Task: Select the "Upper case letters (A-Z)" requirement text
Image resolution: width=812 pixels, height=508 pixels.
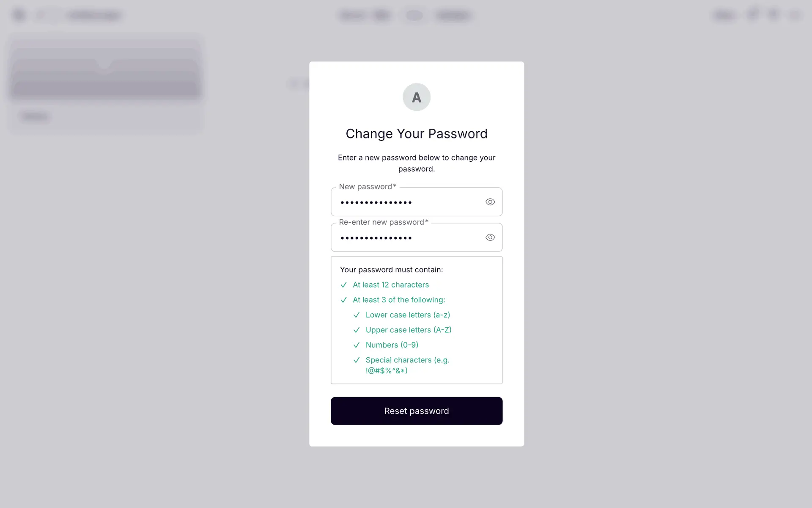Action: pyautogui.click(x=409, y=330)
